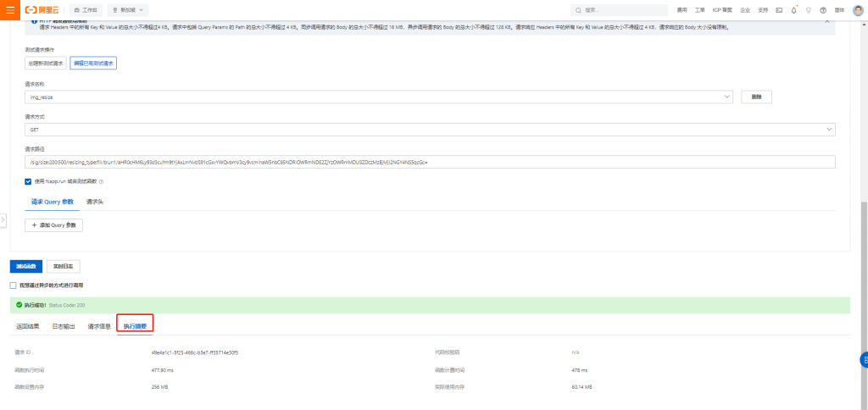Open the 日志输出 tab
Viewport: 868px width, 410px height.
click(x=63, y=326)
